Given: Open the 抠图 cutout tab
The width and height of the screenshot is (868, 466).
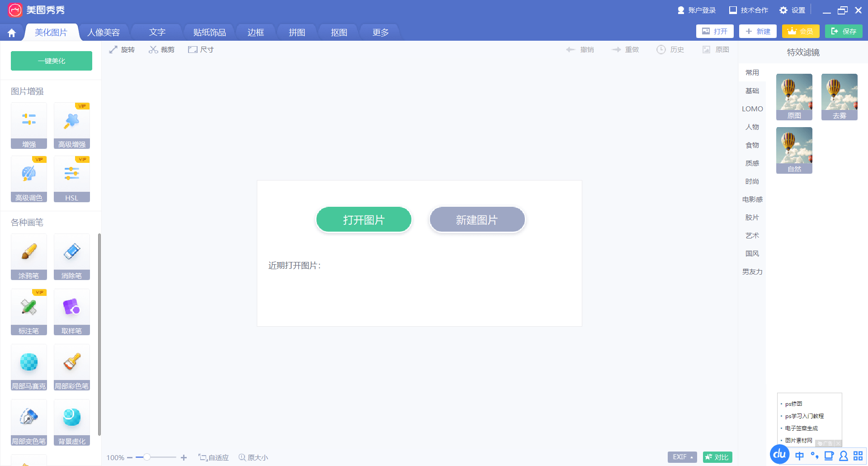Looking at the screenshot, I should 339,33.
